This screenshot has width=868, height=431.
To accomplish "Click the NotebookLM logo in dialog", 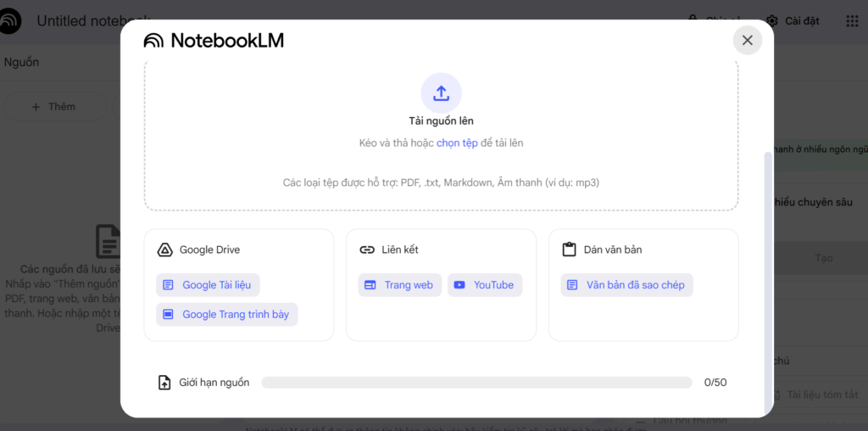I will coord(214,41).
